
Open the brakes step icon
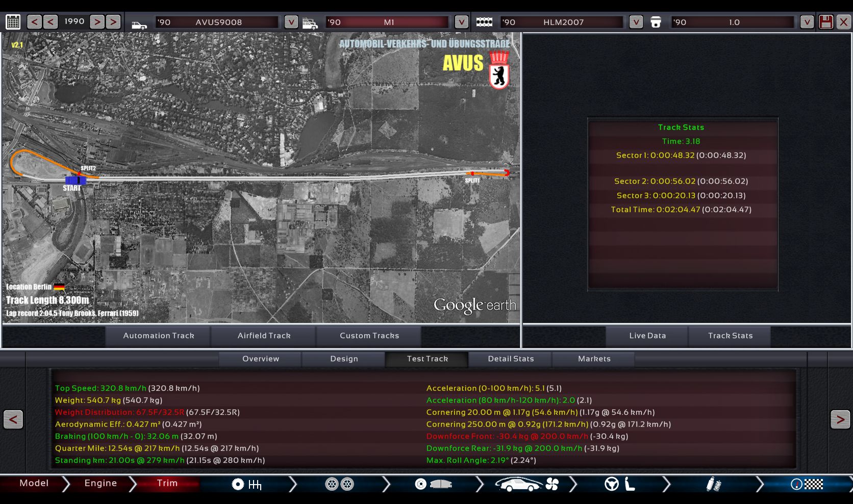(434, 484)
